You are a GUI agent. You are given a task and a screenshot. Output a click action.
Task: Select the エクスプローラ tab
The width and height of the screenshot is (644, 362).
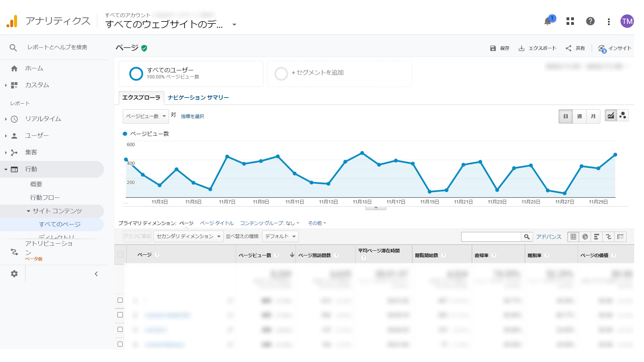pos(141,98)
